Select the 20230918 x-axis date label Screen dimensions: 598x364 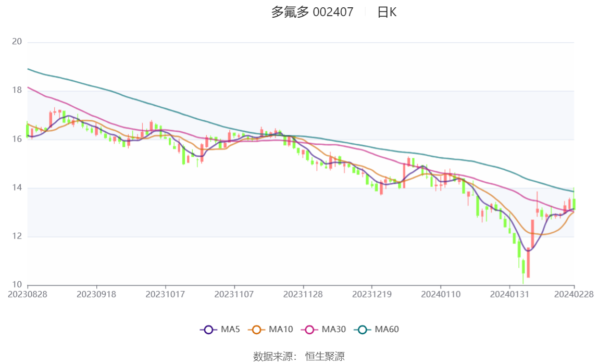pos(96,294)
